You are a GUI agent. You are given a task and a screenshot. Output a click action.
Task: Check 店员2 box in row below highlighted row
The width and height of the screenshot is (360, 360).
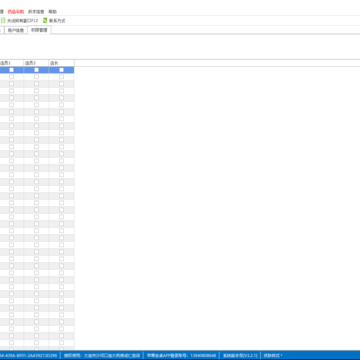[36, 77]
